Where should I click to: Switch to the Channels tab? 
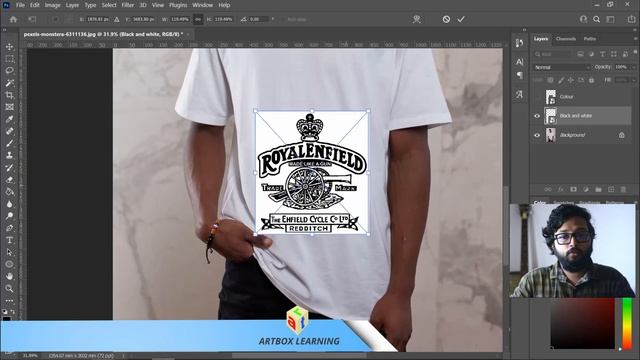(x=566, y=39)
